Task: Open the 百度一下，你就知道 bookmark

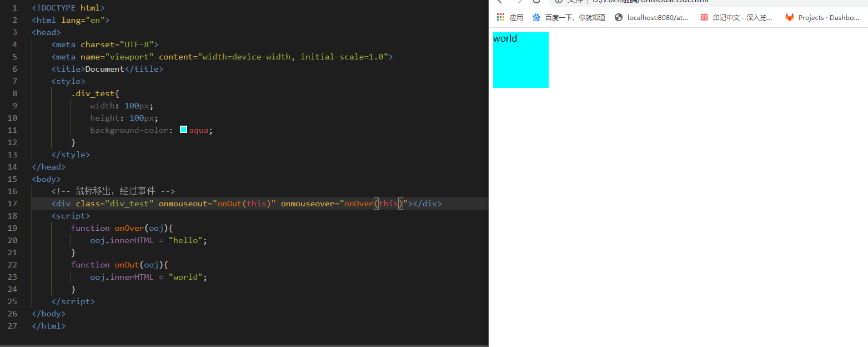Action: [569, 17]
